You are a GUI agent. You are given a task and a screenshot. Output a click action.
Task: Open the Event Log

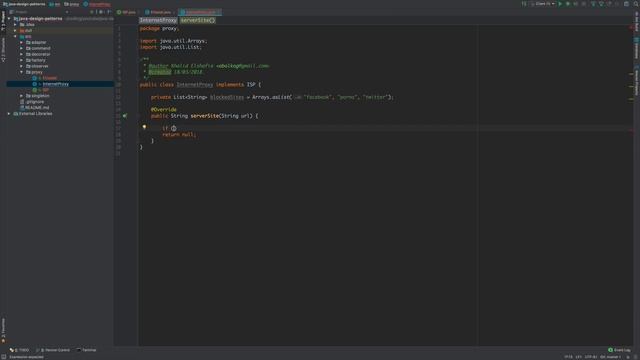pyautogui.click(x=619, y=350)
